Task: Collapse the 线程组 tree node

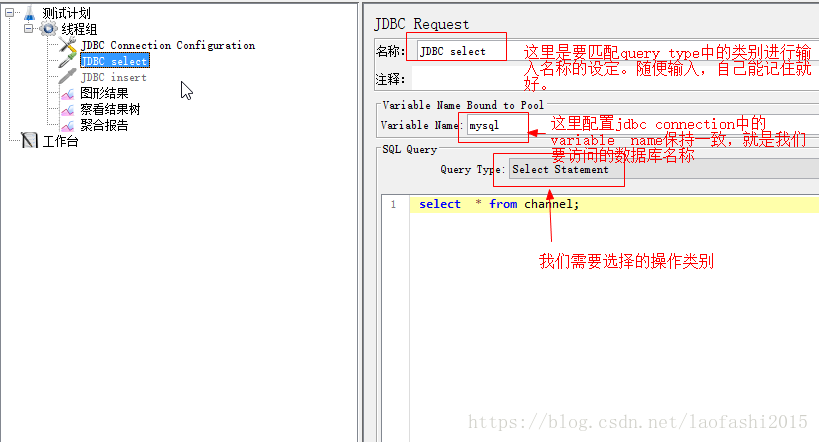Action: tap(29, 29)
